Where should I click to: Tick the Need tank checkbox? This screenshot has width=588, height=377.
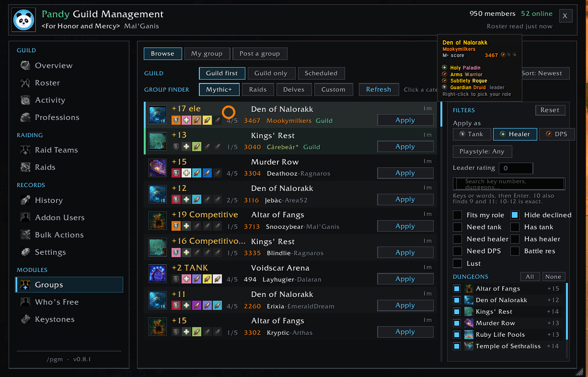tap(458, 227)
